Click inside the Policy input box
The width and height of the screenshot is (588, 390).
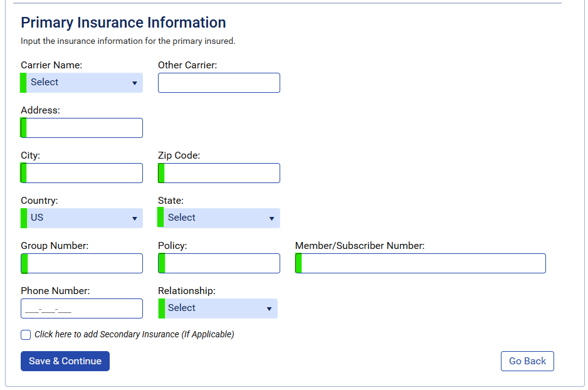pyautogui.click(x=219, y=263)
